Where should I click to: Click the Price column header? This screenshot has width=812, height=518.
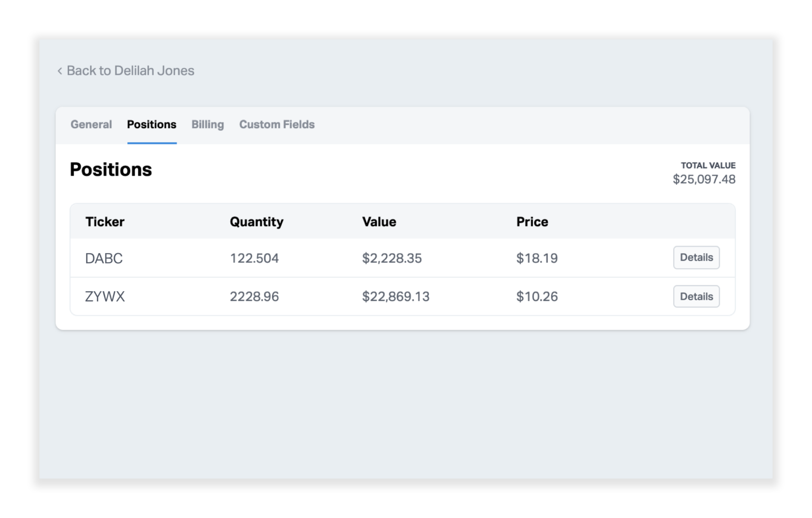(x=532, y=221)
